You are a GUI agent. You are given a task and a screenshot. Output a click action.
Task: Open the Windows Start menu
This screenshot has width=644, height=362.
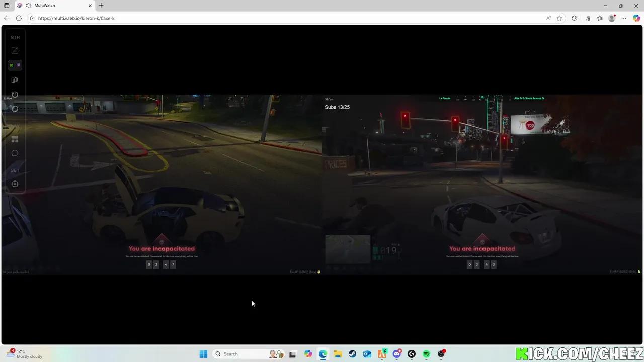203,354
